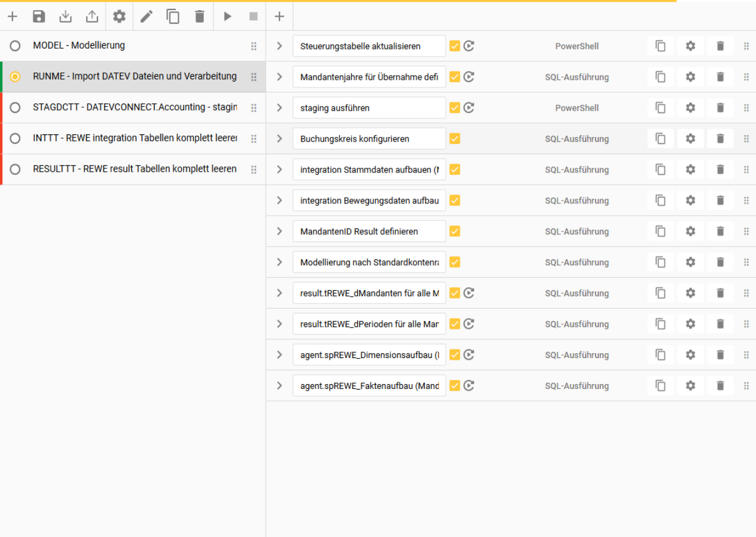
Task: Uncheck the 'Steuerungstabelle aktualisieren' checkbox
Action: click(455, 46)
